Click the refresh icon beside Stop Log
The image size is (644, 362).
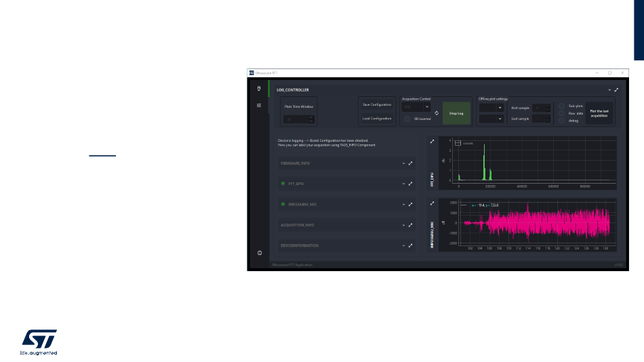point(437,113)
